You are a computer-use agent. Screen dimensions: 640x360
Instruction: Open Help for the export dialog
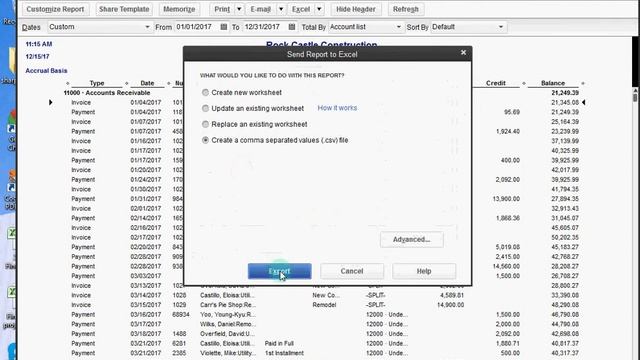point(424,271)
